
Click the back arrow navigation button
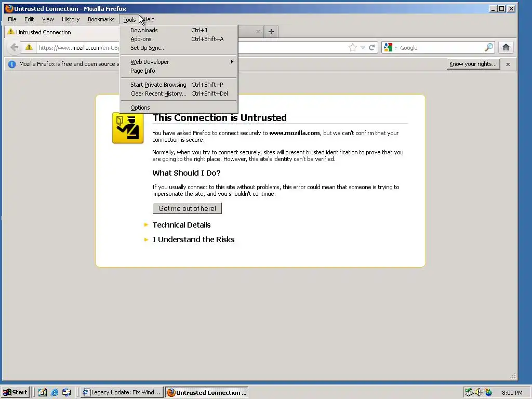pos(14,47)
